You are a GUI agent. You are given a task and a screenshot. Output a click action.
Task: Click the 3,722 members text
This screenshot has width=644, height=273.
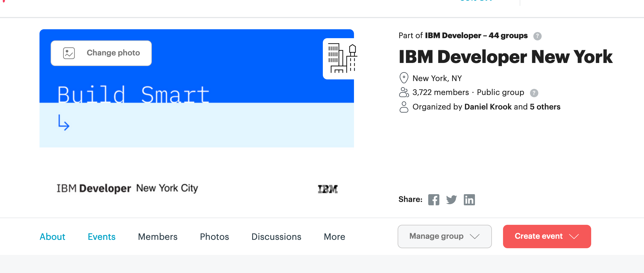441,92
